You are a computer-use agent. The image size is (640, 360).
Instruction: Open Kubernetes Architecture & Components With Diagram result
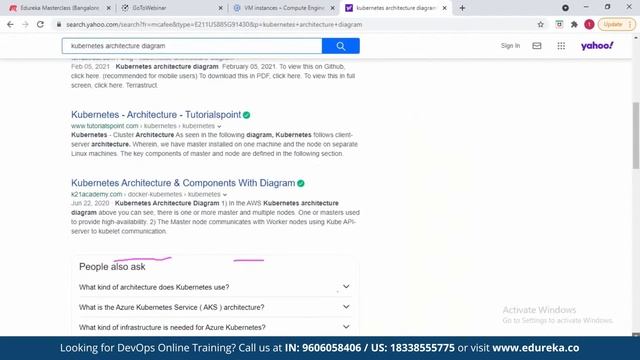pyautogui.click(x=183, y=183)
